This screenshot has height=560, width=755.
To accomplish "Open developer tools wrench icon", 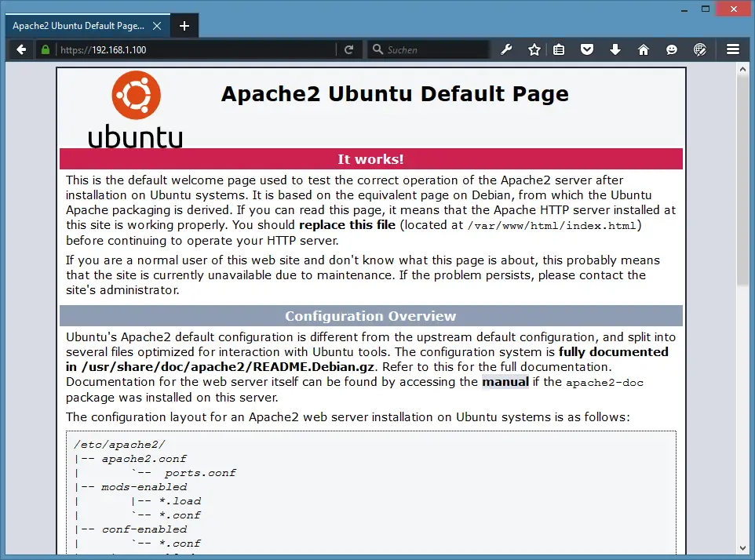I will coord(506,49).
